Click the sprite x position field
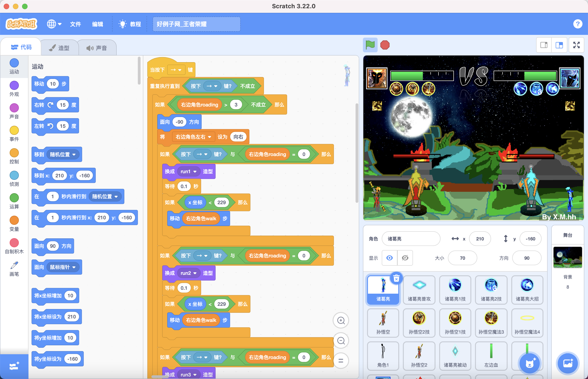This screenshot has width=588, height=379. coord(480,238)
